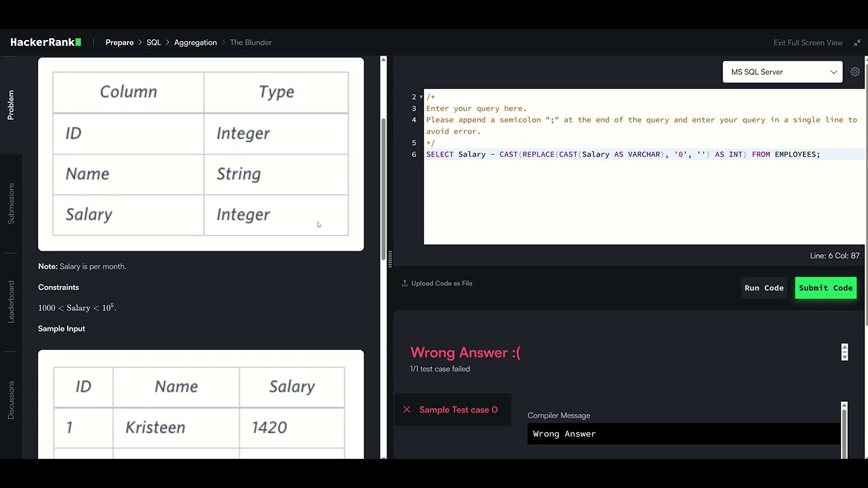868x488 pixels.
Task: Click the 'Note: Salary is per month' text
Action: (82, 266)
